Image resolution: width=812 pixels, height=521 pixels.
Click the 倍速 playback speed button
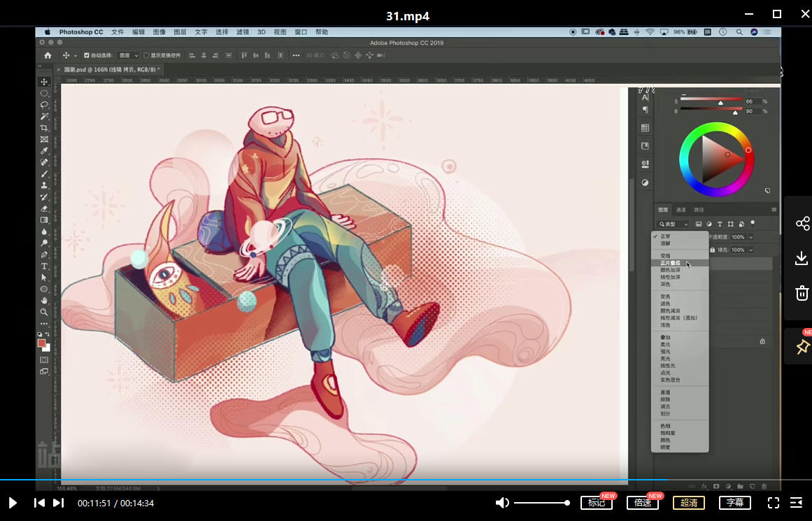[642, 502]
